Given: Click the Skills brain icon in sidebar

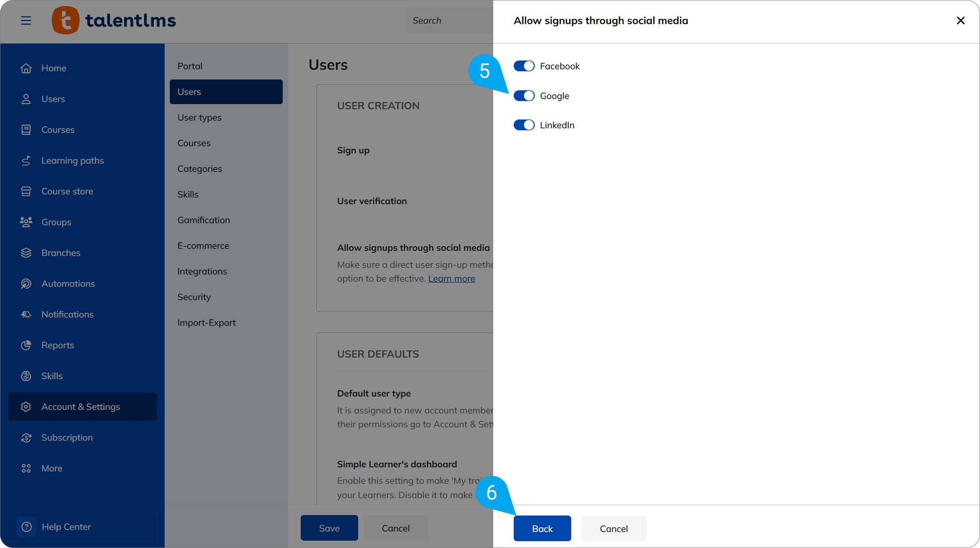Looking at the screenshot, I should click(x=26, y=376).
